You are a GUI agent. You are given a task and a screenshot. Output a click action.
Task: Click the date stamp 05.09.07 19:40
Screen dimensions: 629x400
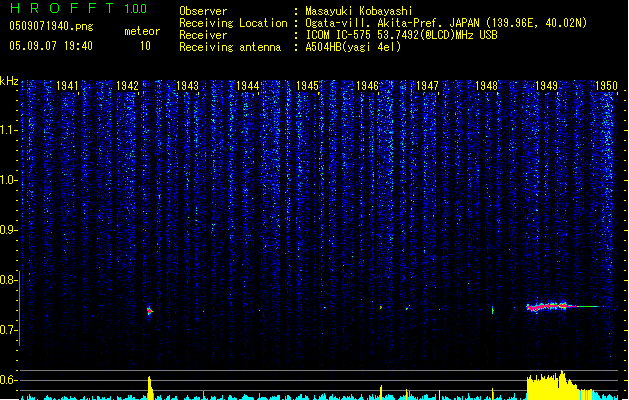(x=51, y=46)
